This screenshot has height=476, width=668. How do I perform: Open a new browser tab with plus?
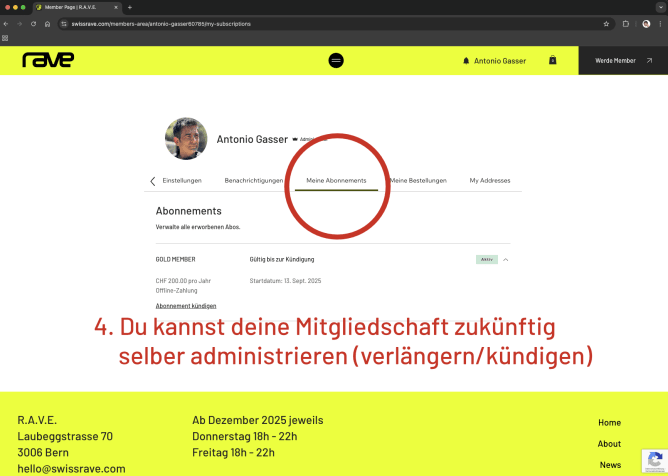(130, 7)
